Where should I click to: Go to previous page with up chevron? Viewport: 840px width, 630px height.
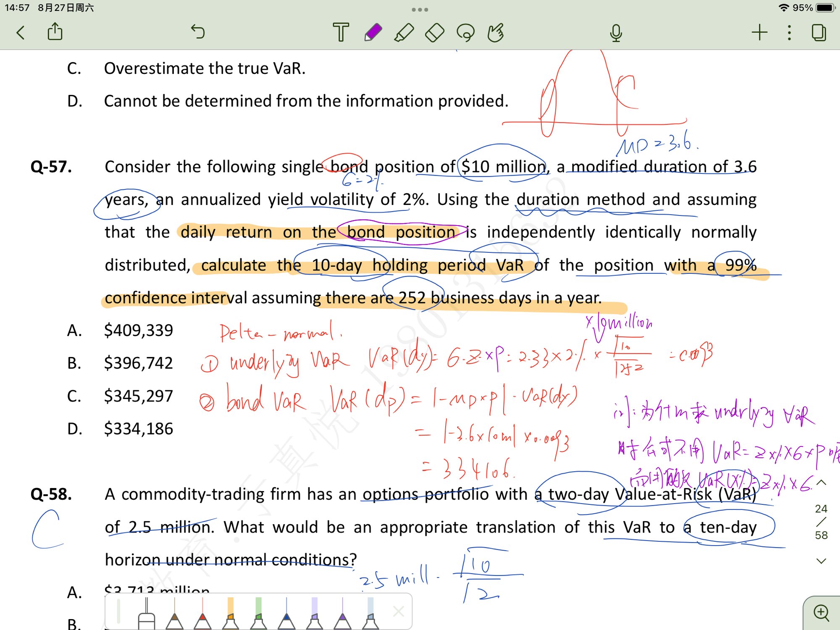click(822, 483)
